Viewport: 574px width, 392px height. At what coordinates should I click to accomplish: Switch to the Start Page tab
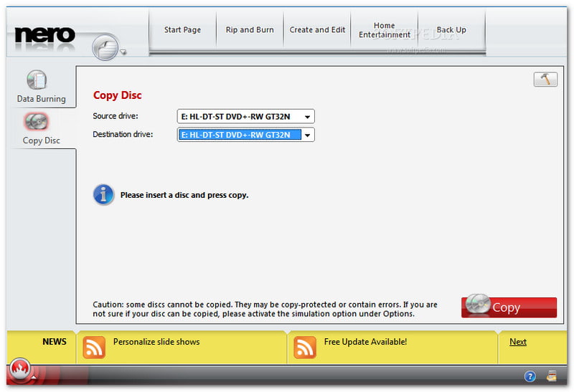click(x=182, y=30)
